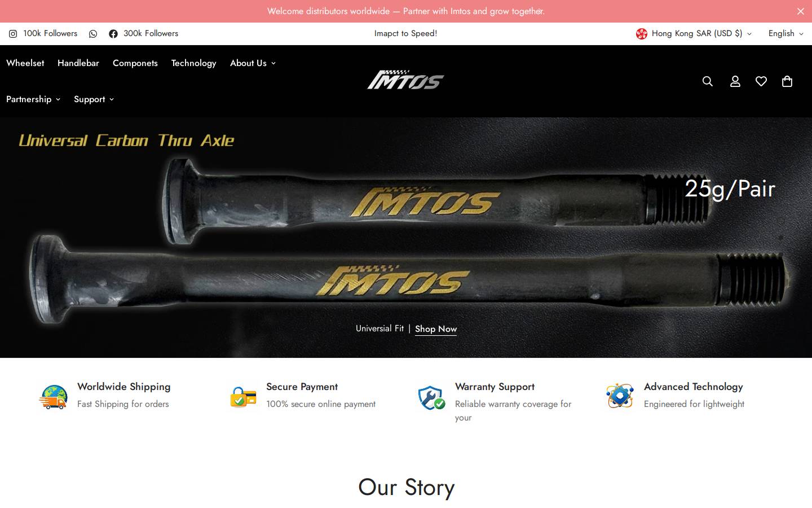Open the account login icon
This screenshot has width=812, height=508.
pos(735,81)
